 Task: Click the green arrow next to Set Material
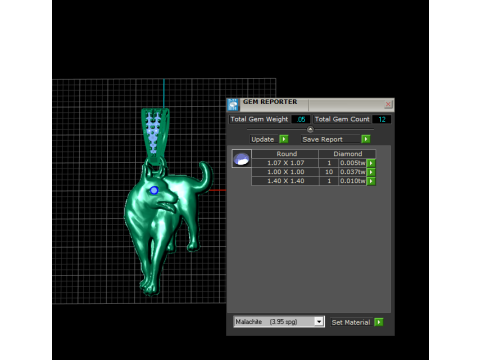pyautogui.click(x=379, y=322)
